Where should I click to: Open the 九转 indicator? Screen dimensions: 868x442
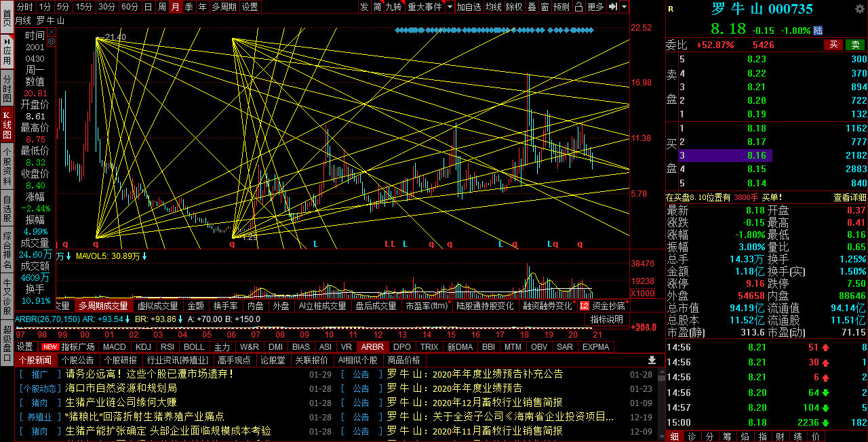[393, 7]
